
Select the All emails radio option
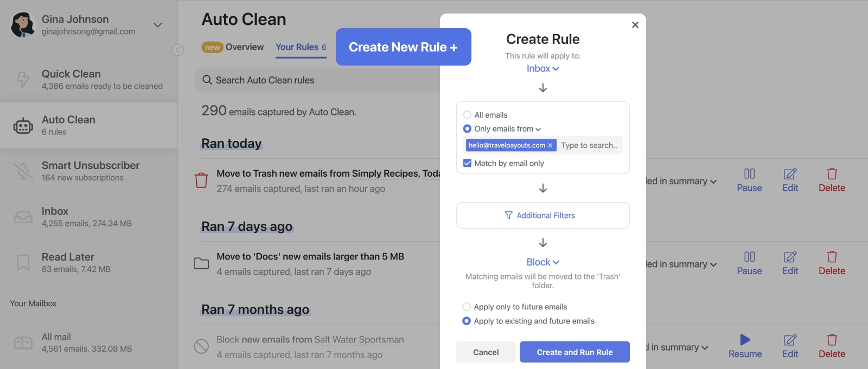click(x=467, y=115)
